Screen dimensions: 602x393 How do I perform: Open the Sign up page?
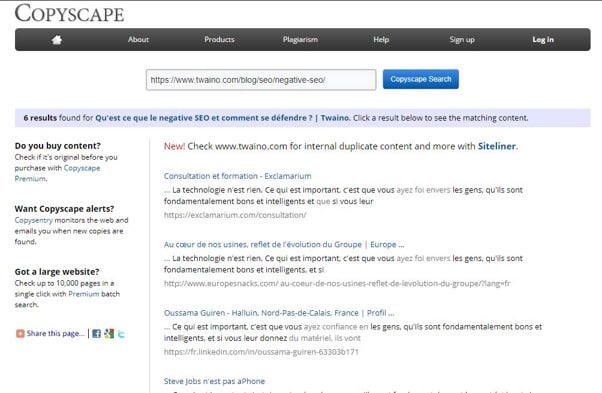pos(462,40)
